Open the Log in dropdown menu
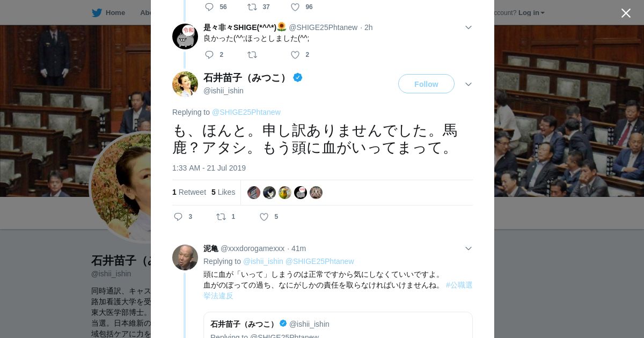 pos(531,13)
